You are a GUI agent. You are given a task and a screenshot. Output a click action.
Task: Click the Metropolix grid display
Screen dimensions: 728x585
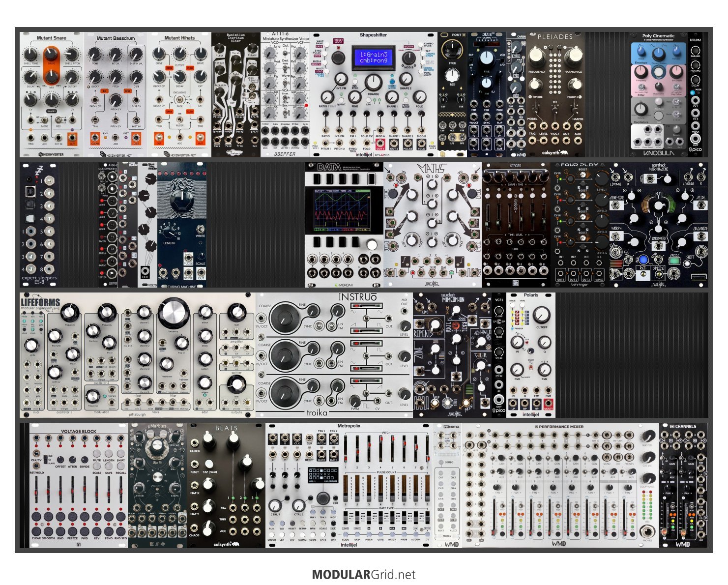(x=323, y=475)
